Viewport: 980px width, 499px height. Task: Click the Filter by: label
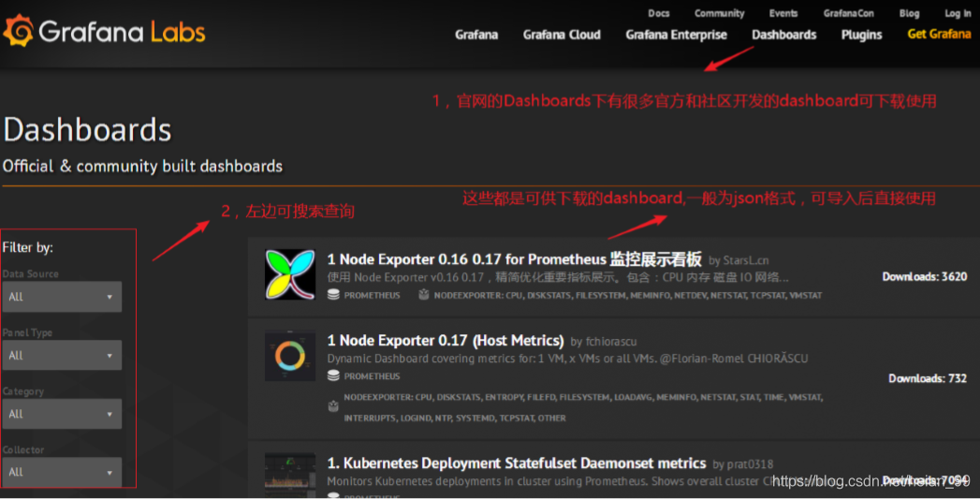pyautogui.click(x=28, y=247)
